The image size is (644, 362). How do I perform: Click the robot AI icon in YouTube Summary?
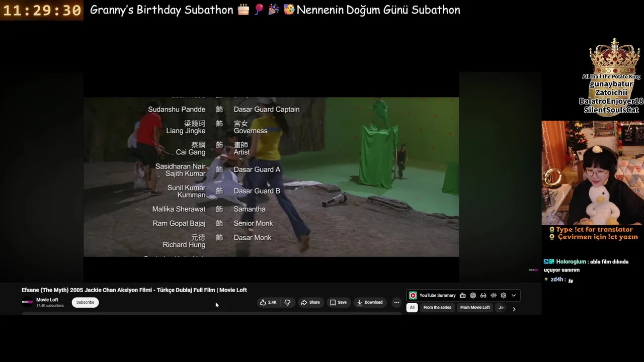point(462,295)
